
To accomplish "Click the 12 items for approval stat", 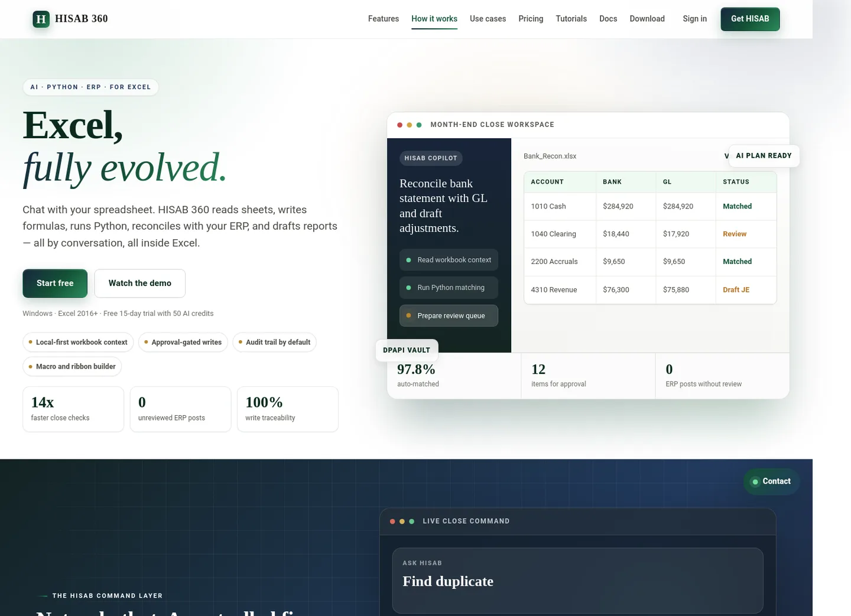I will click(588, 376).
